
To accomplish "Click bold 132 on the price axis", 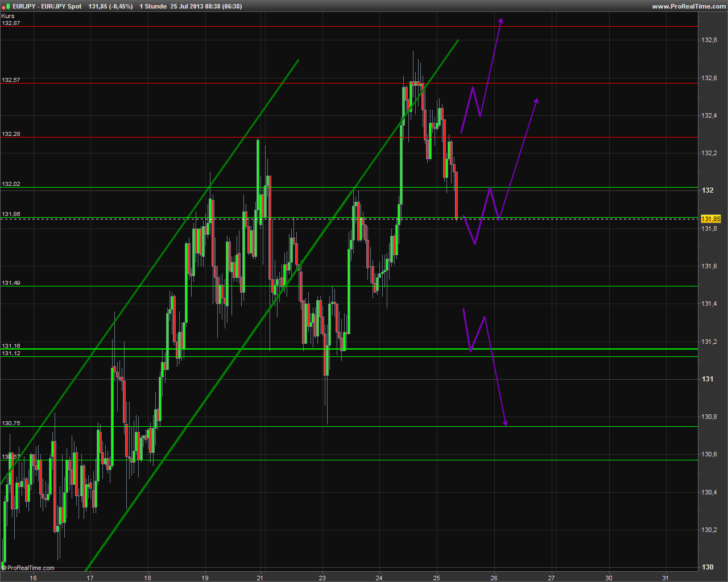I will 708,190.
